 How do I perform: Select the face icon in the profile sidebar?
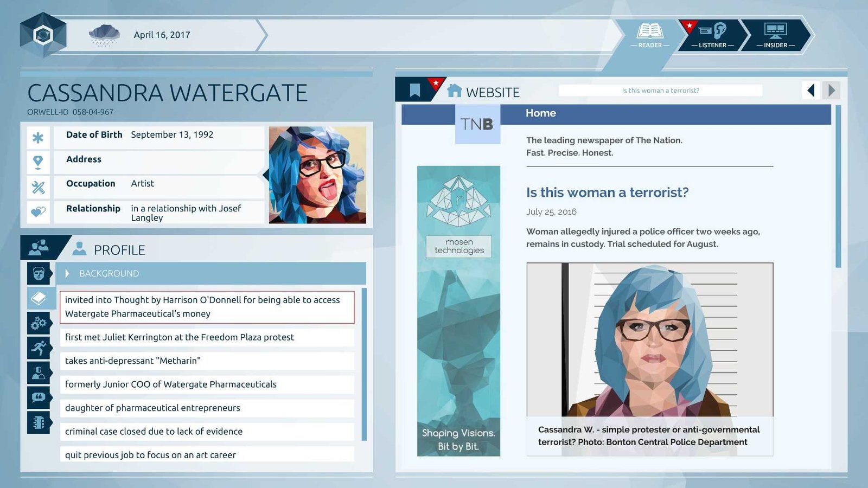pyautogui.click(x=39, y=273)
